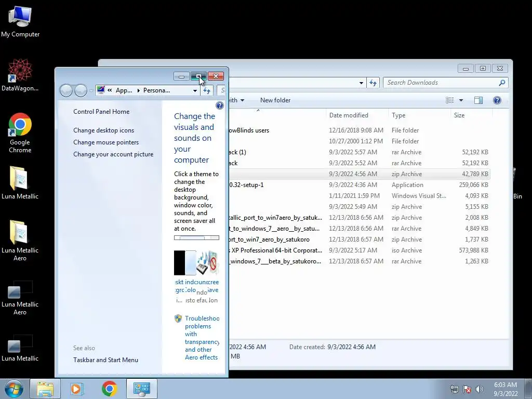The height and width of the screenshot is (399, 532).
Task: Select ack (1) rar Archive row
Action: point(359,152)
